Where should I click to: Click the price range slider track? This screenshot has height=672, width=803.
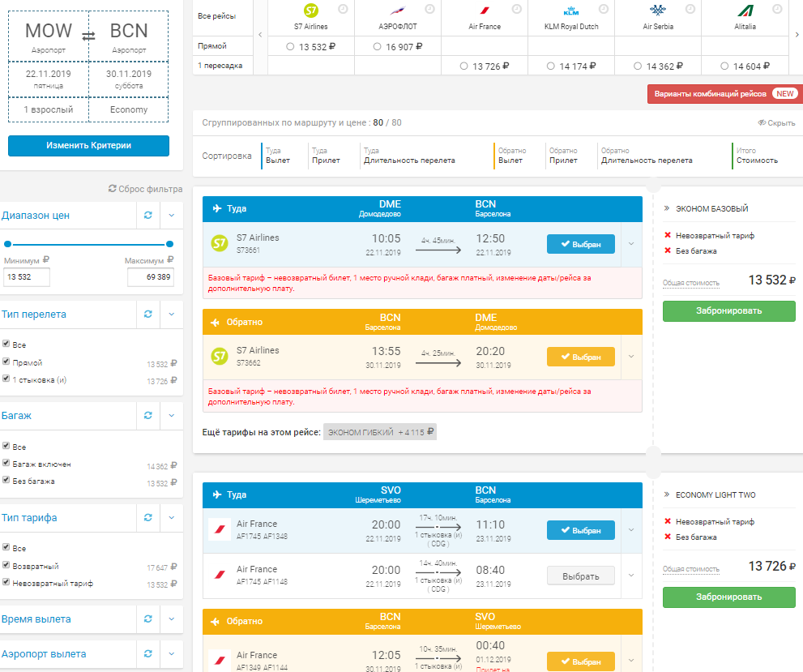(x=88, y=244)
